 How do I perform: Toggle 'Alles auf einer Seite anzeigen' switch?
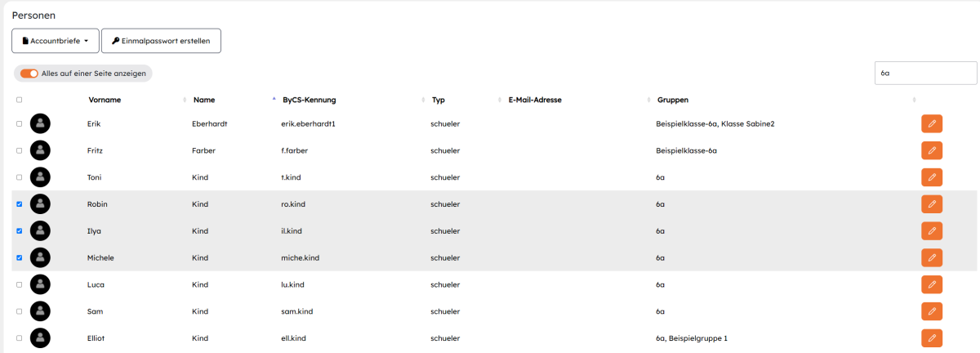tap(29, 74)
